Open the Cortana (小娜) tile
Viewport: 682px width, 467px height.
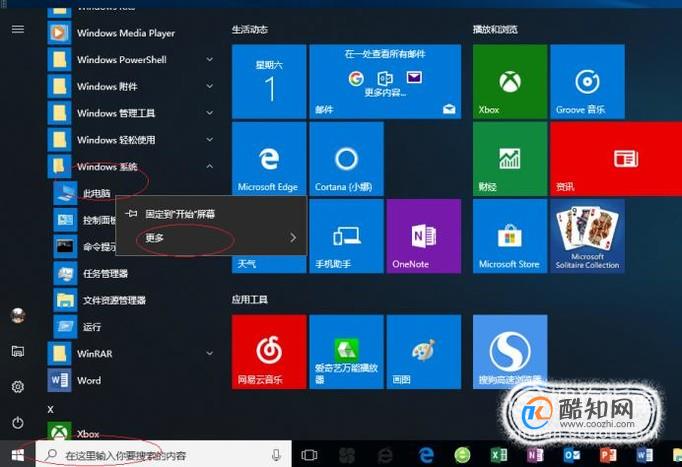[346, 158]
